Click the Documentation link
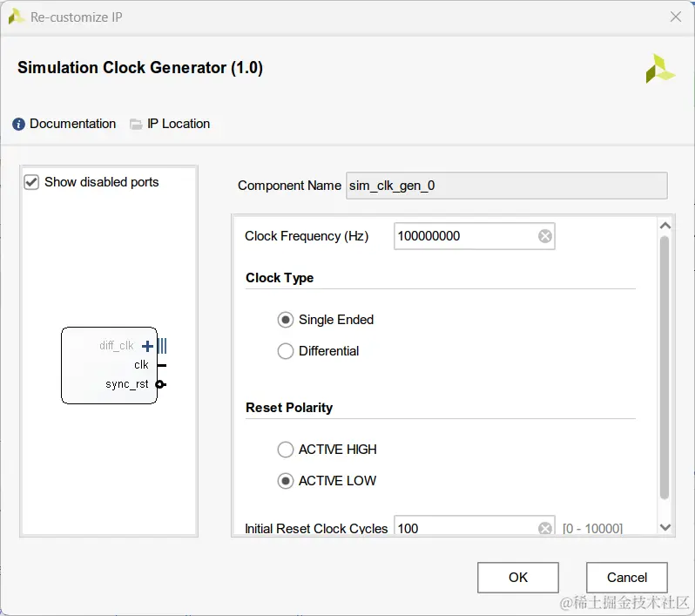The width and height of the screenshot is (695, 616). coord(72,124)
